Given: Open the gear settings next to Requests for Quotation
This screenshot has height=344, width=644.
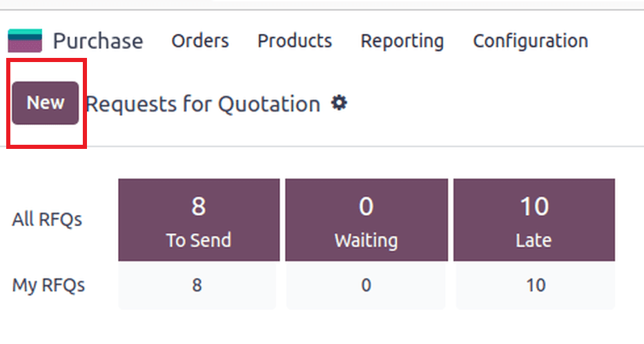Looking at the screenshot, I should [339, 103].
